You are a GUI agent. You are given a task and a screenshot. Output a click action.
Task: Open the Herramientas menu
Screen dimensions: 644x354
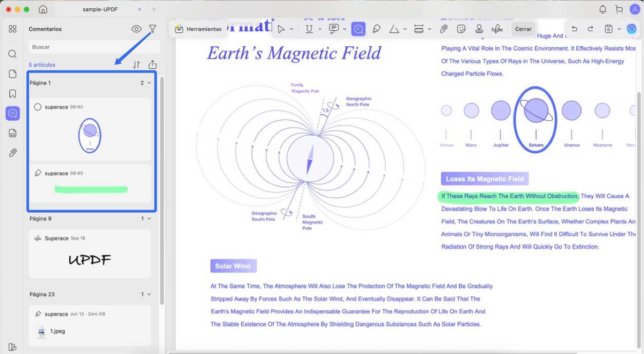click(198, 29)
